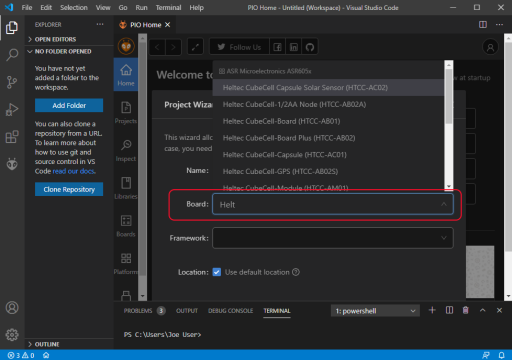Screen dimensions: 512x360
Task: Open the powershell terminal selector dropdown
Action: point(375,311)
